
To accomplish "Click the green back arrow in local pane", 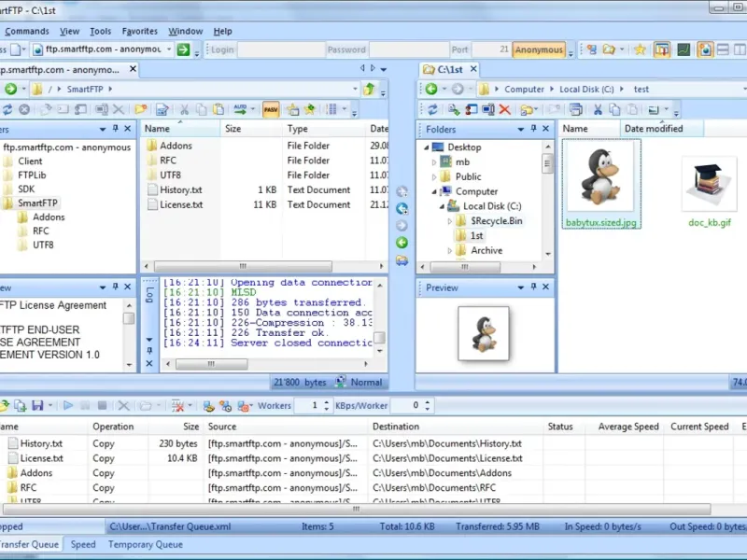I will point(431,89).
